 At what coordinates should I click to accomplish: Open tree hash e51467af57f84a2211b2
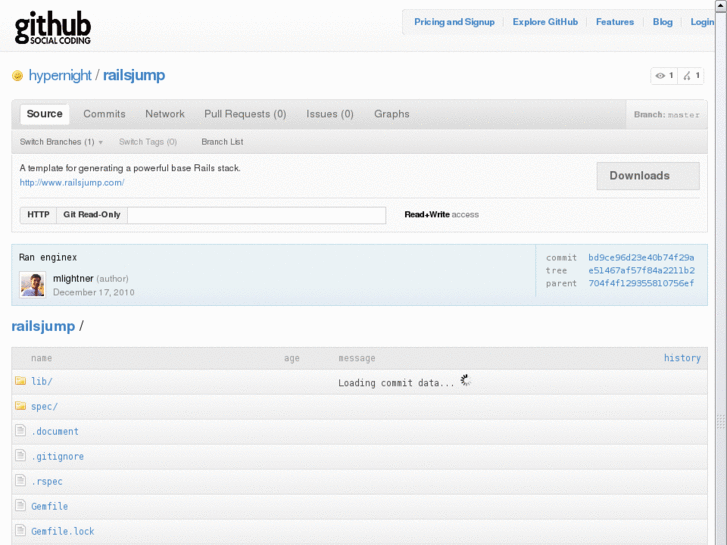642,270
